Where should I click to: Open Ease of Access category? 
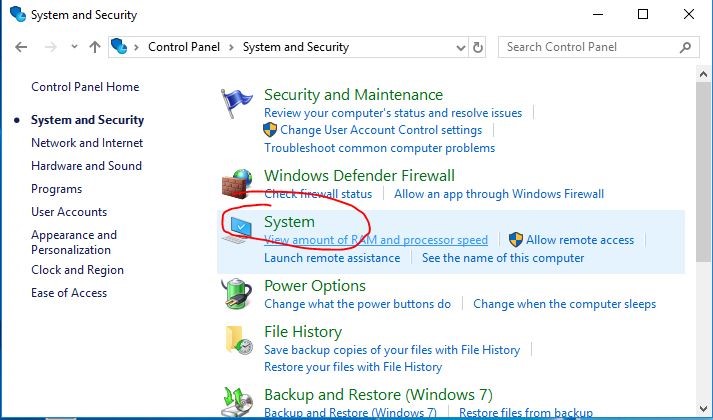[x=69, y=293]
